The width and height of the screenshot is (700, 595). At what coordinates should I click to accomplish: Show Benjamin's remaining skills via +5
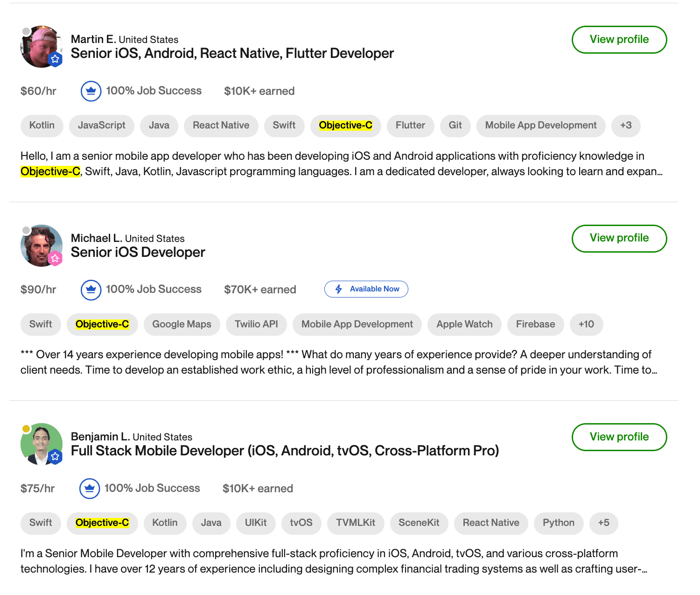pyautogui.click(x=603, y=523)
